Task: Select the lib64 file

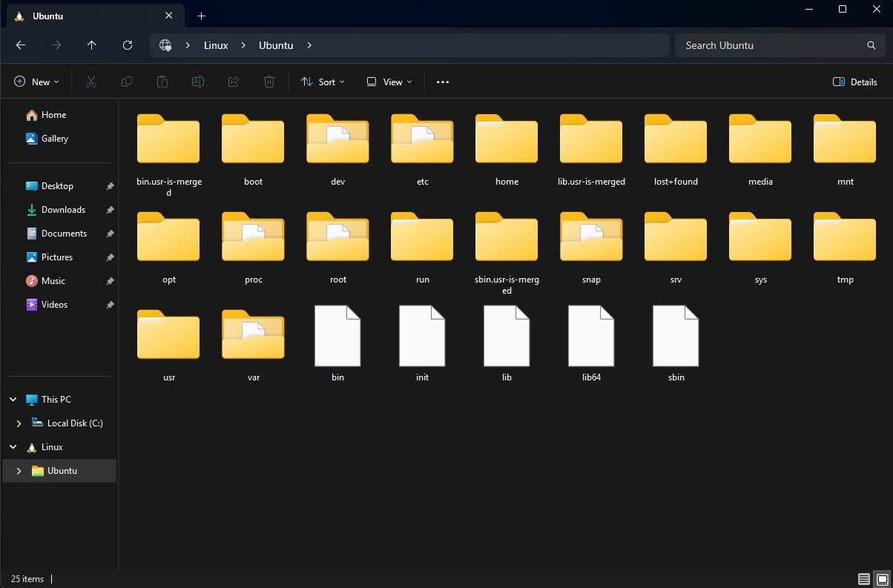Action: (x=592, y=346)
